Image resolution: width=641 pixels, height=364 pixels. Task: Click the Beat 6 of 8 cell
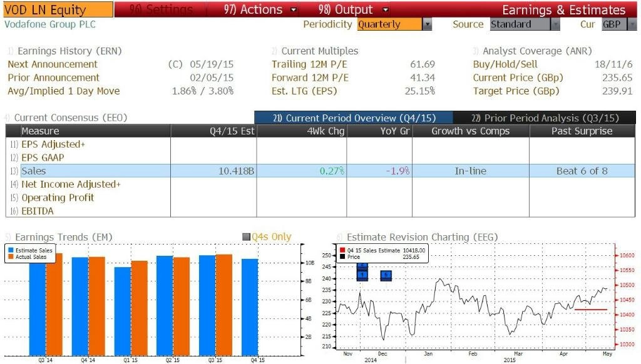click(x=582, y=171)
